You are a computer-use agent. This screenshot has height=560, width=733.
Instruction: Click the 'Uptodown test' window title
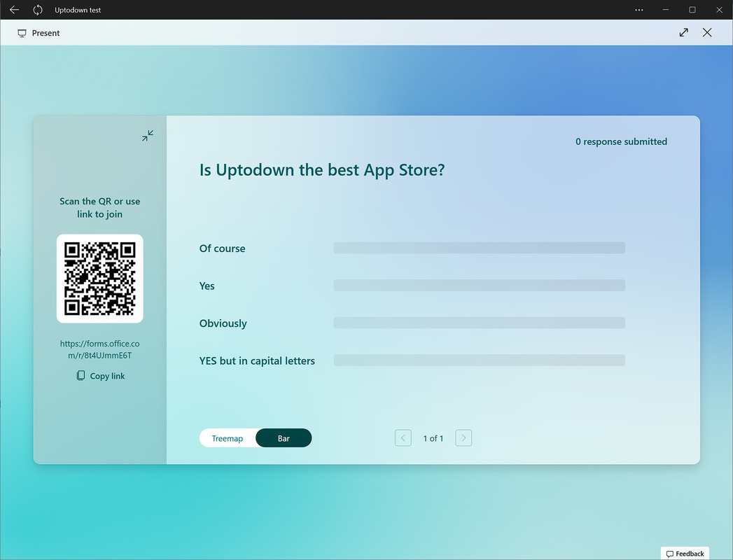coord(78,10)
